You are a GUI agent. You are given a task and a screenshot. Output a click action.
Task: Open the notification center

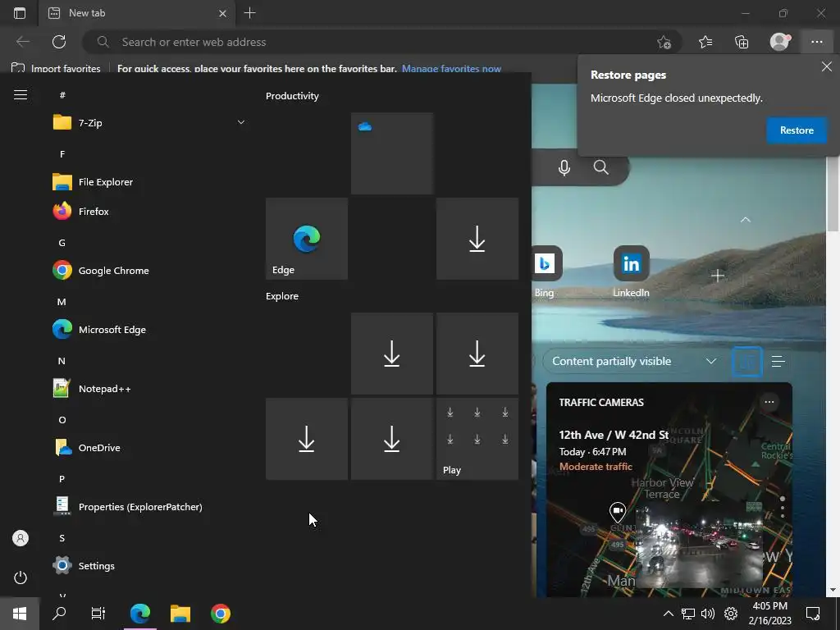coord(813,614)
